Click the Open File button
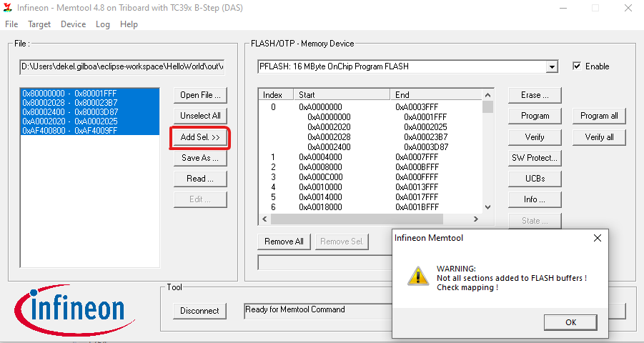 200,95
